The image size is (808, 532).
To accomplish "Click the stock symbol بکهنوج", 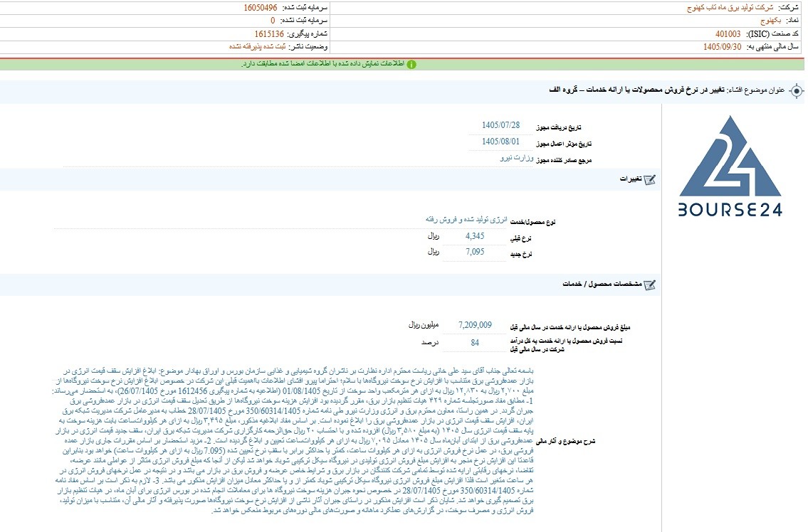I will coord(770,21).
